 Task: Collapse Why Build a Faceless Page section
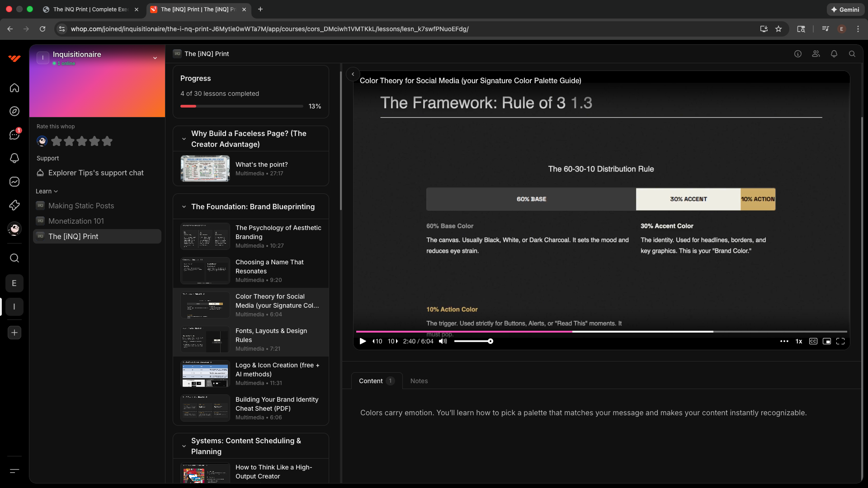point(184,139)
